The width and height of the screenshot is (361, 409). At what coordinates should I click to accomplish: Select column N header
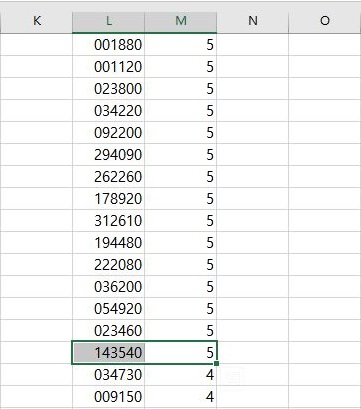252,21
